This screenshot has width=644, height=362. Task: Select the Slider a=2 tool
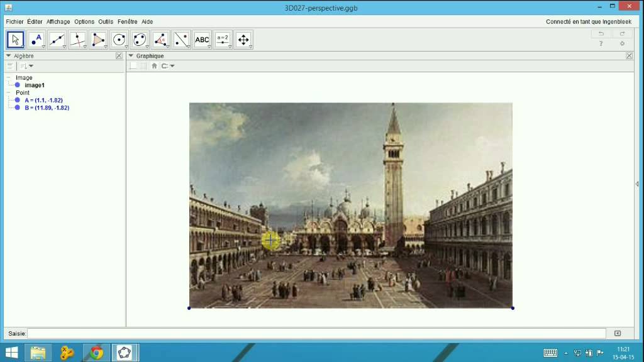(223, 40)
